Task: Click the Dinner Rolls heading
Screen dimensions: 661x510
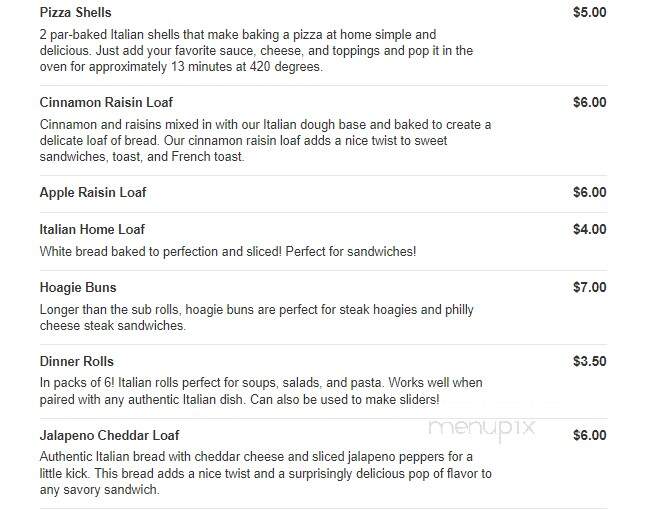Action: [x=77, y=362]
